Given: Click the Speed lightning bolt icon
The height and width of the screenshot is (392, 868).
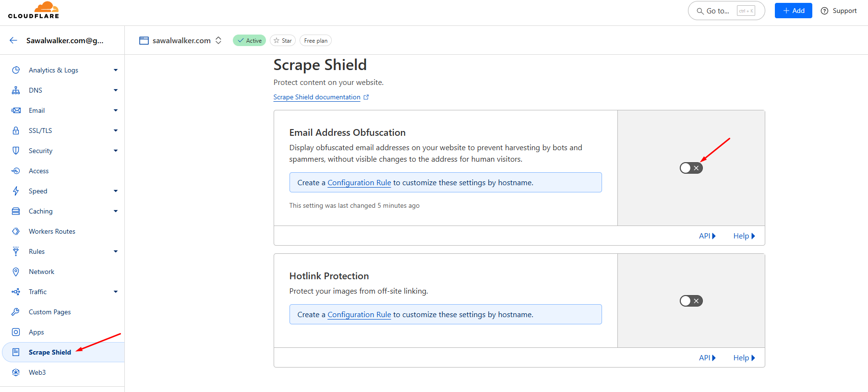Looking at the screenshot, I should click(16, 191).
